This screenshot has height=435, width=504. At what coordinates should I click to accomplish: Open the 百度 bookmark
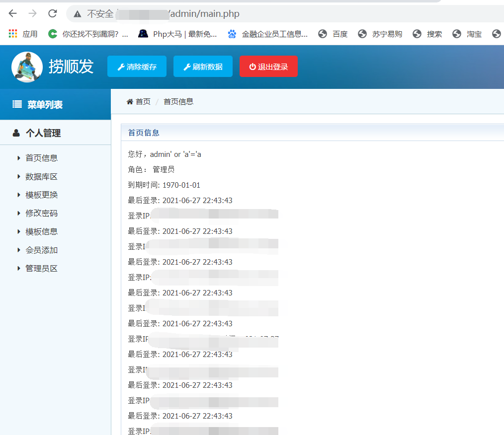333,34
